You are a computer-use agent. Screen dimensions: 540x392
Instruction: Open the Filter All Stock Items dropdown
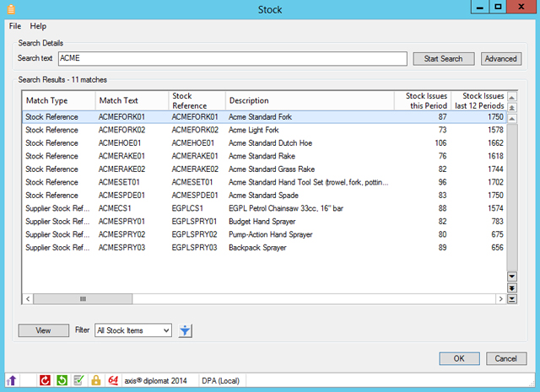133,330
